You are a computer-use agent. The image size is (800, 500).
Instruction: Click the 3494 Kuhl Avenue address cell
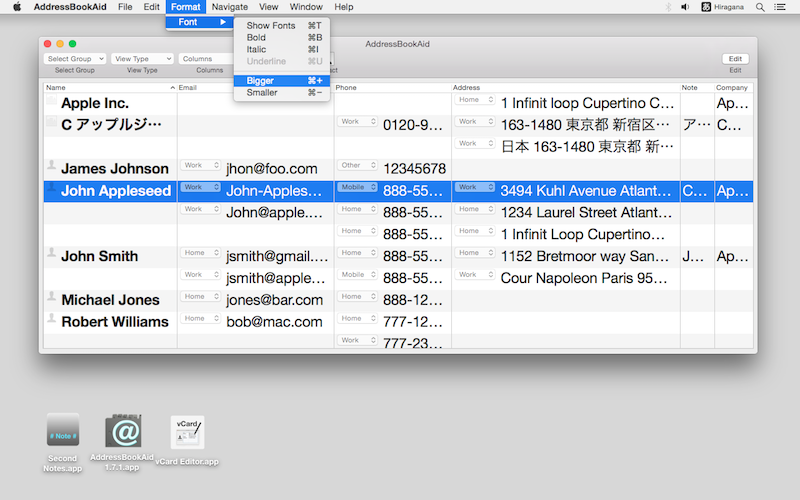point(586,191)
